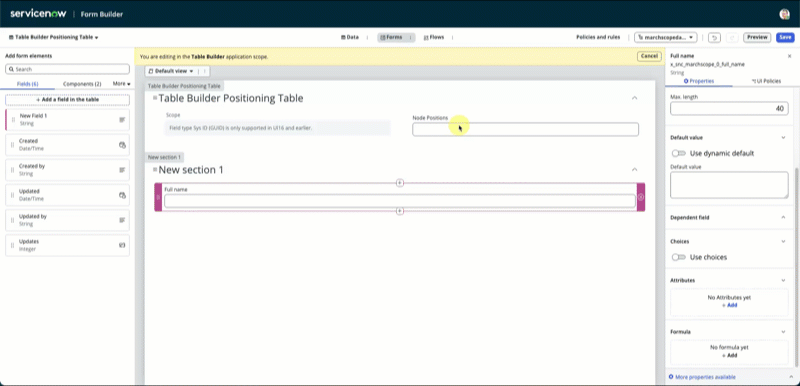Image resolution: width=800 pixels, height=386 pixels.
Task: Expand More properties available chevron
Action: pos(791,377)
